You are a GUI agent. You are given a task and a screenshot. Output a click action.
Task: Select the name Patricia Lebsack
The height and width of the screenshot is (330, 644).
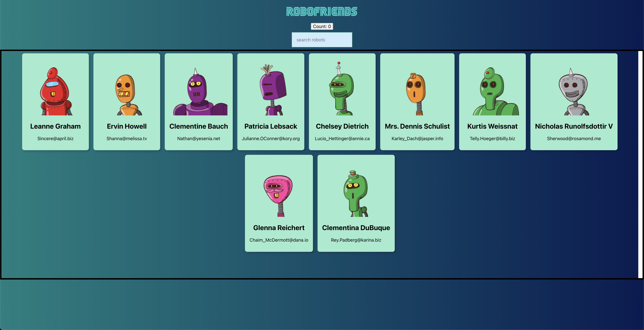click(x=271, y=126)
